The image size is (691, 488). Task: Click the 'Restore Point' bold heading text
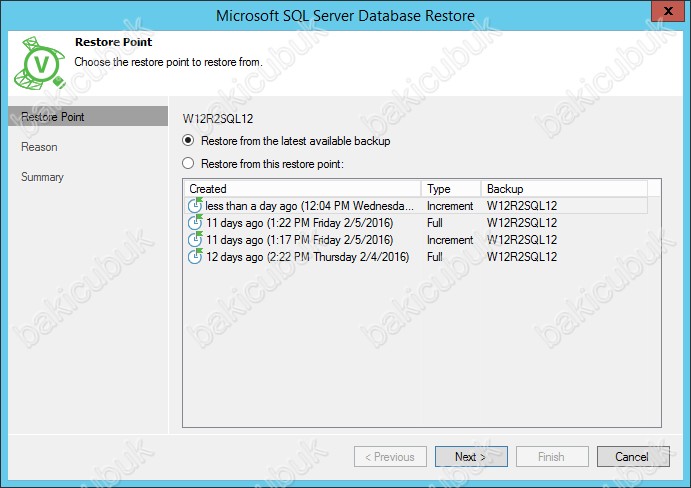coord(113,42)
